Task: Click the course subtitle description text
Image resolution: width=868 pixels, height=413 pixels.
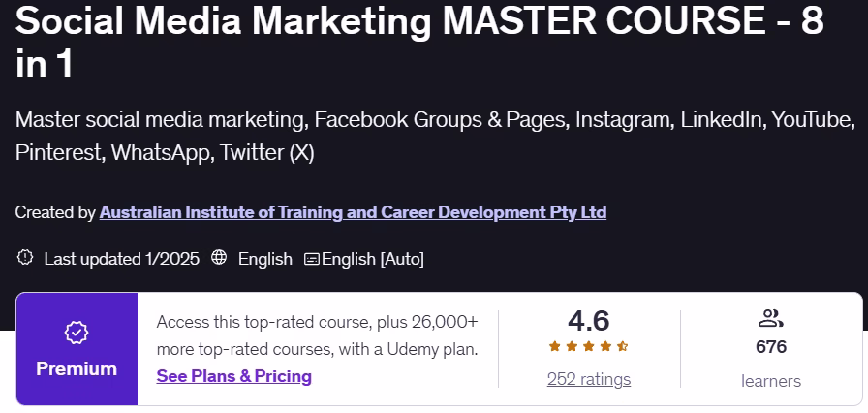Action: tap(434, 136)
